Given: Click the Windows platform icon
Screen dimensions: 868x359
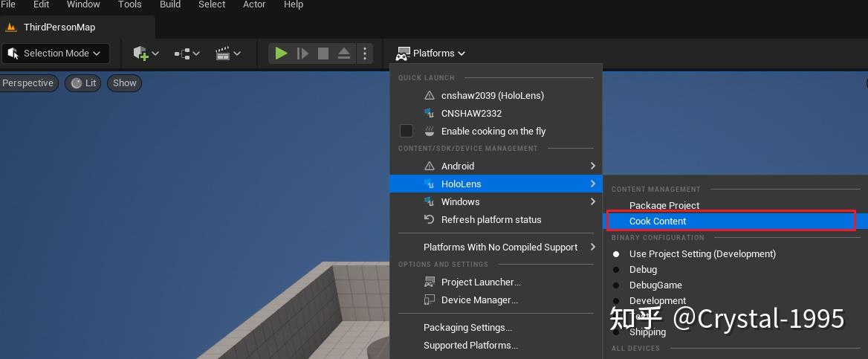Looking at the screenshot, I should click(429, 201).
